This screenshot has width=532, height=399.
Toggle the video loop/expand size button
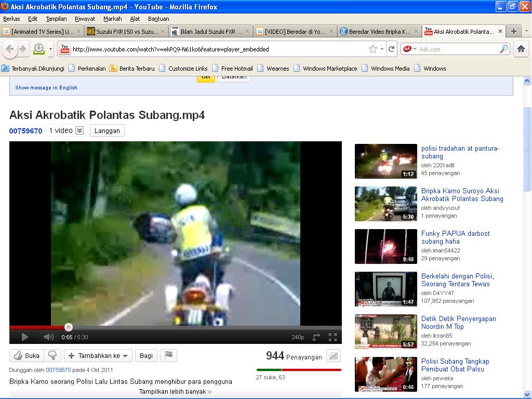pos(316,337)
